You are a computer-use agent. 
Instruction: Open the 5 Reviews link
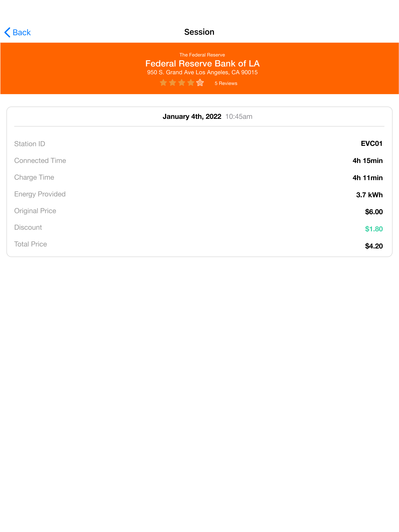[x=226, y=83]
